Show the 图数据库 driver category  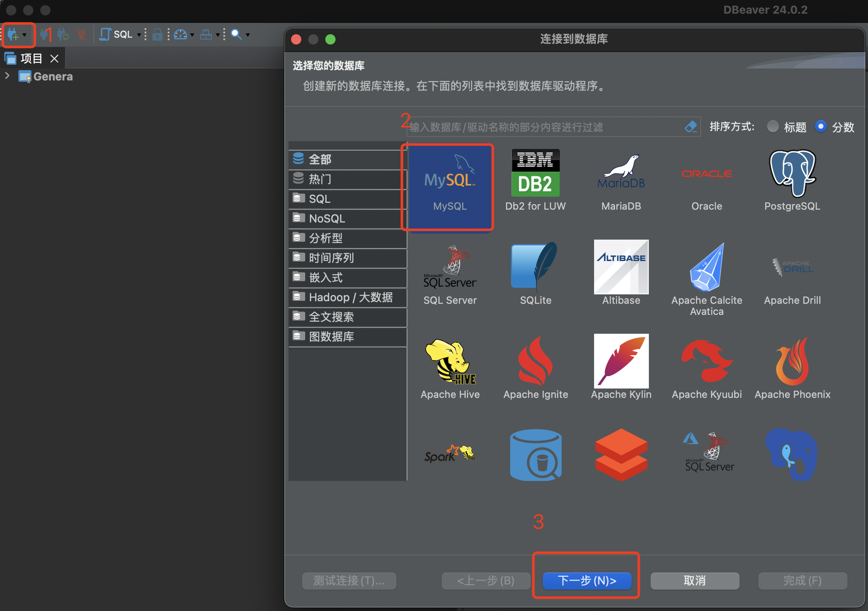click(x=348, y=336)
